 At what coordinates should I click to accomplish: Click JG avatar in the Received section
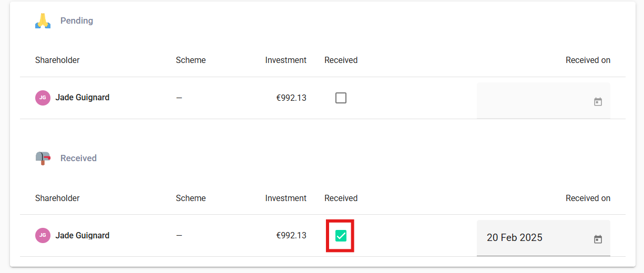click(x=43, y=235)
